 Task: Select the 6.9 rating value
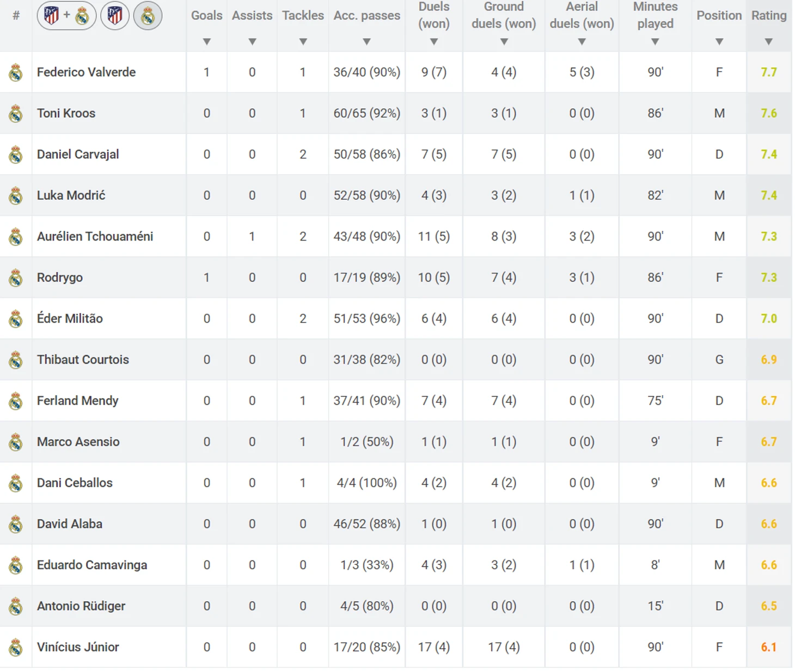tap(769, 360)
